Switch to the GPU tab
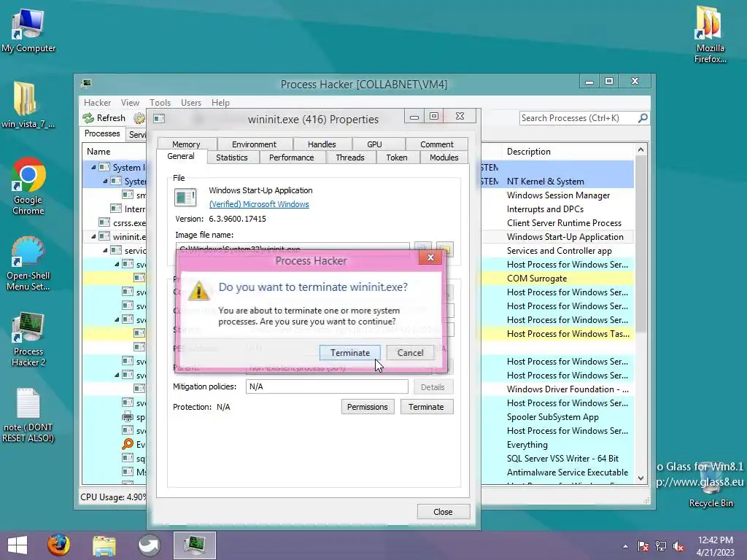This screenshot has width=747, height=560. 374,144
